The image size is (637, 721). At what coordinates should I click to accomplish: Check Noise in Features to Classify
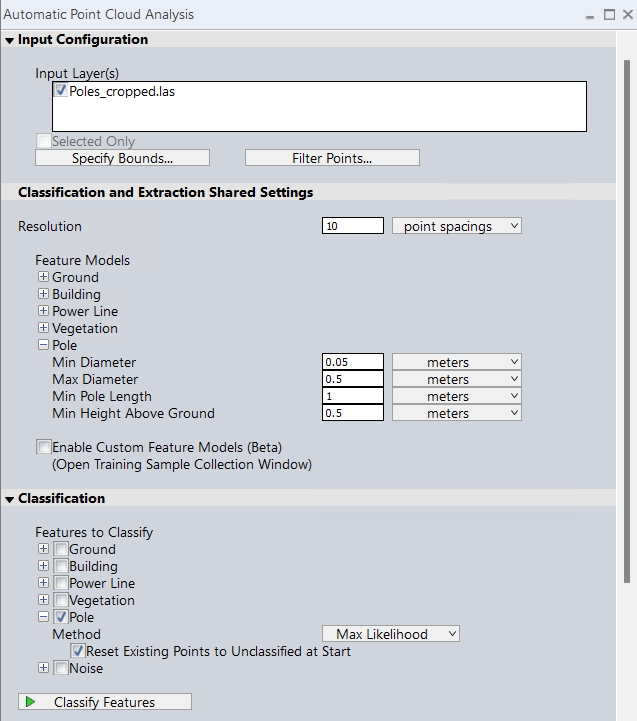click(61, 668)
